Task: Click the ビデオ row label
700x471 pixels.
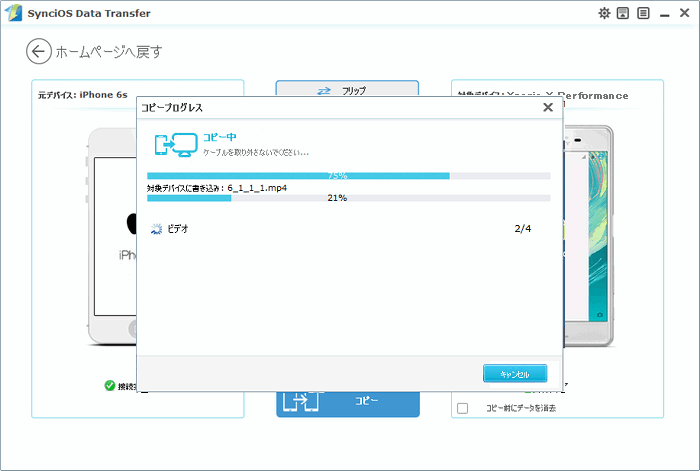Action: pos(178,229)
